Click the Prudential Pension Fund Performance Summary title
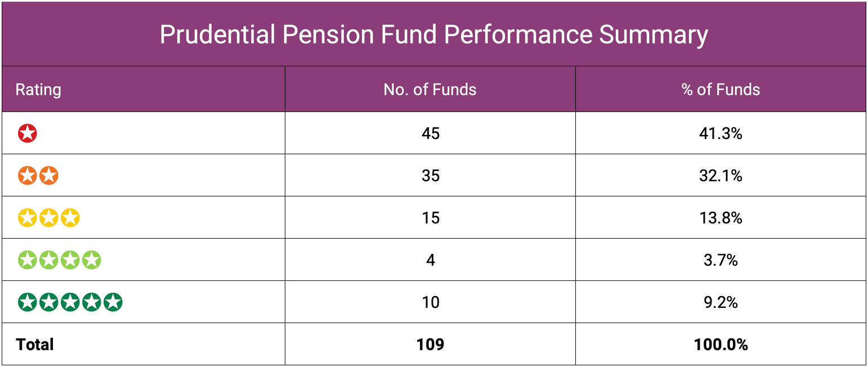The width and height of the screenshot is (868, 367). click(x=433, y=35)
